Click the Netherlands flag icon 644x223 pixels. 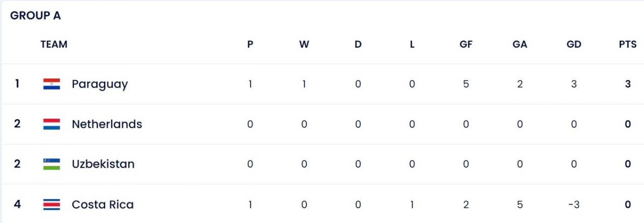(52, 124)
